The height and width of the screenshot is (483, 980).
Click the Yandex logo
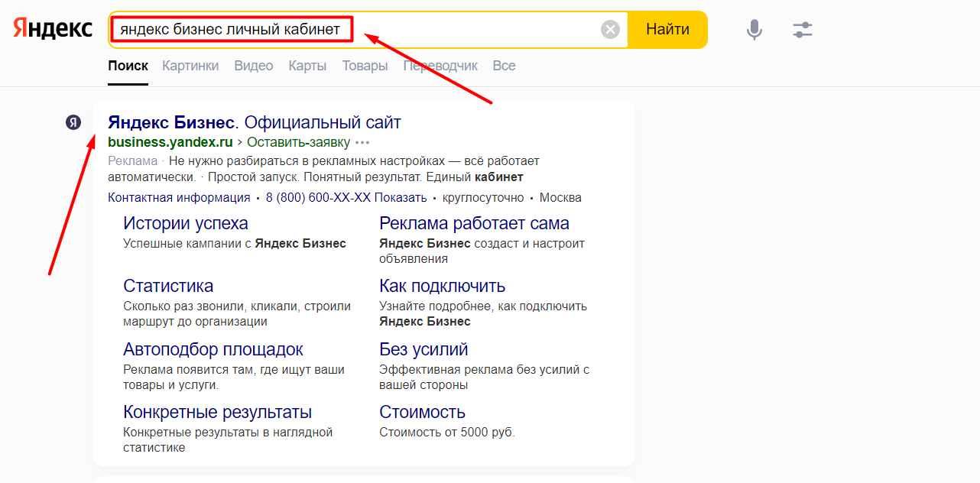pyautogui.click(x=53, y=29)
